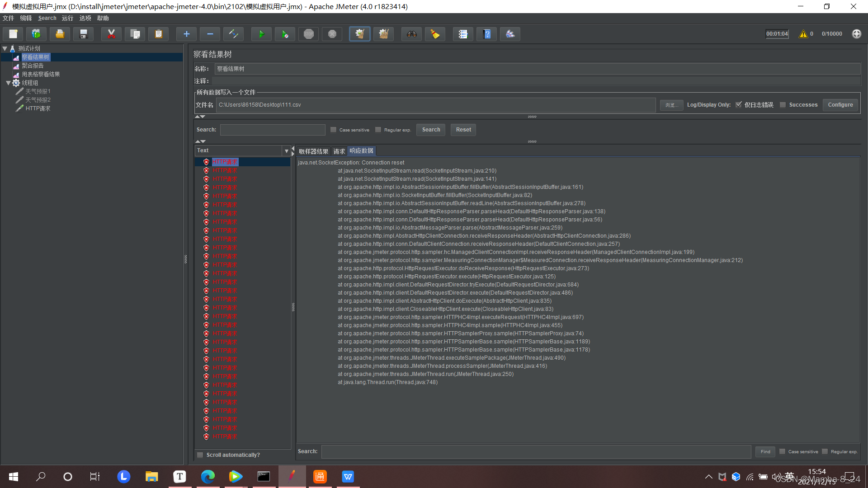Viewport: 868px width, 488px height.
Task: Toggle the errors-only log checkbox
Action: [739, 105]
